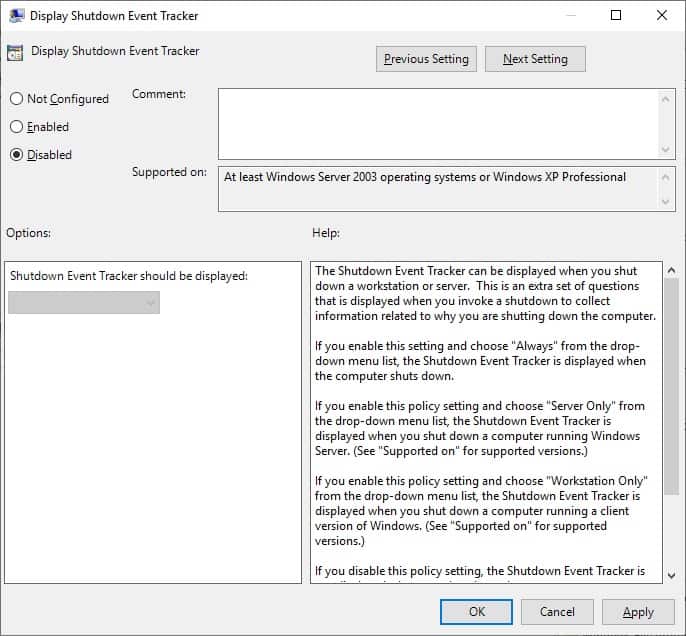The height and width of the screenshot is (636, 686).
Task: Click the Help pane scroll-up arrow
Action: 672,270
